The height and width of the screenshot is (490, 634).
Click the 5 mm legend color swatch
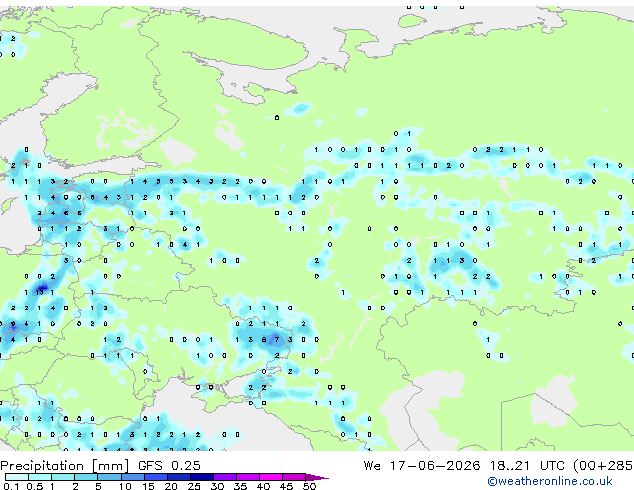[x=109, y=477]
